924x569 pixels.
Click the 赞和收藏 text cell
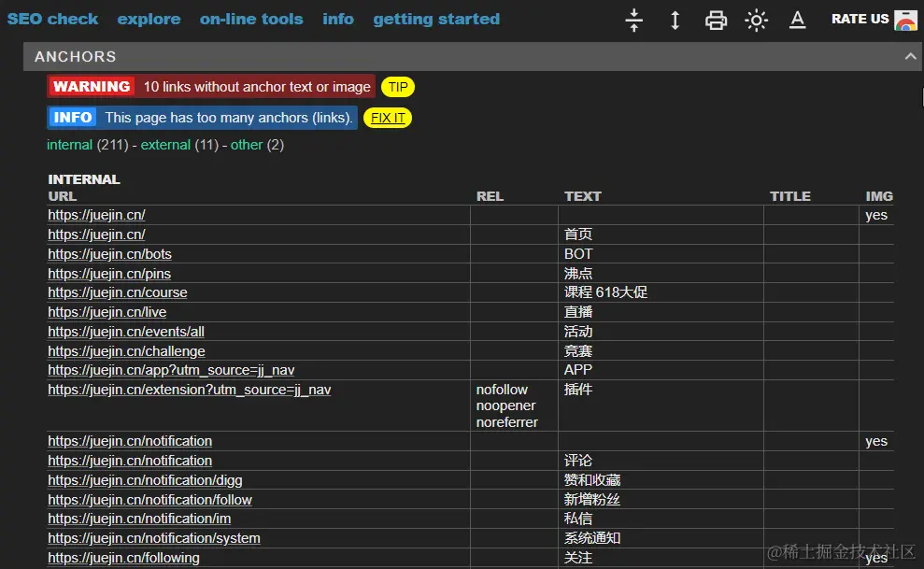click(x=592, y=480)
